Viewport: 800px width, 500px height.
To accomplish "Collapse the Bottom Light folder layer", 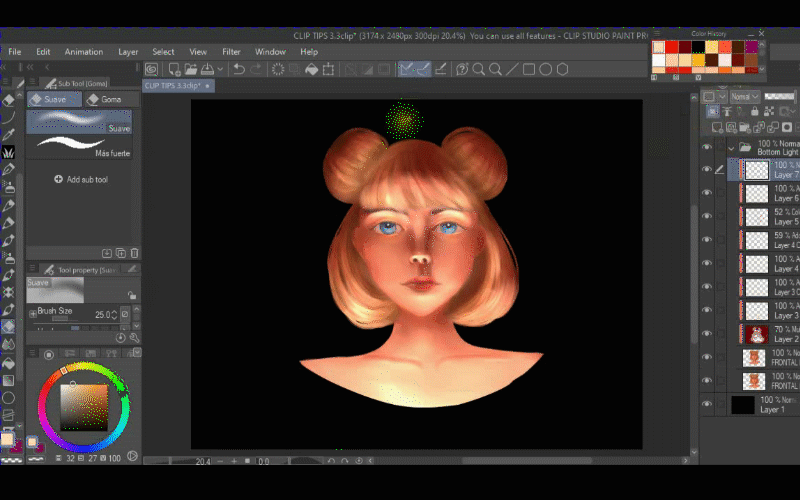I will click(x=731, y=146).
